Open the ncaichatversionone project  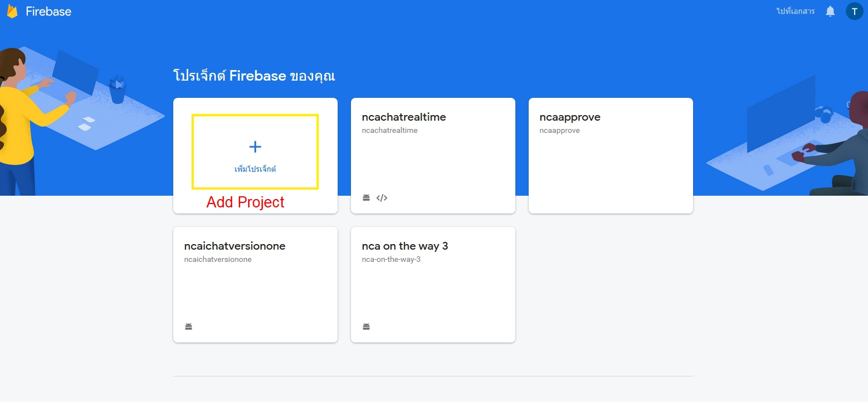coord(255,285)
